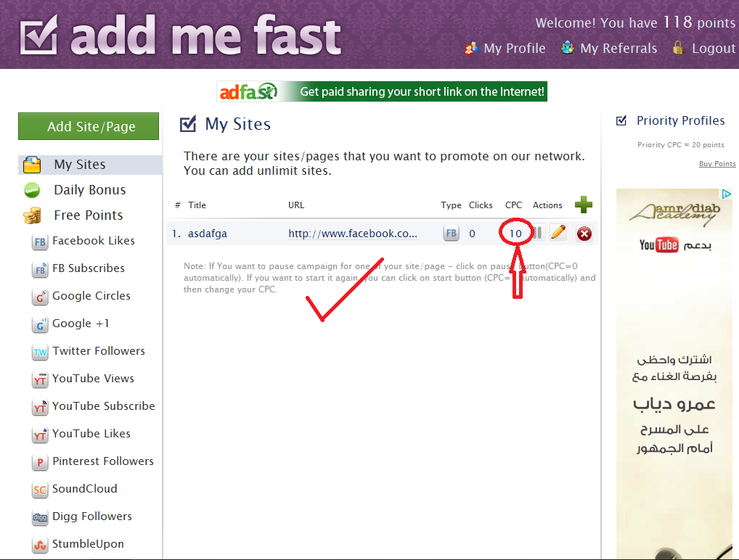
Task: Open YouTube Views category
Action: (94, 379)
